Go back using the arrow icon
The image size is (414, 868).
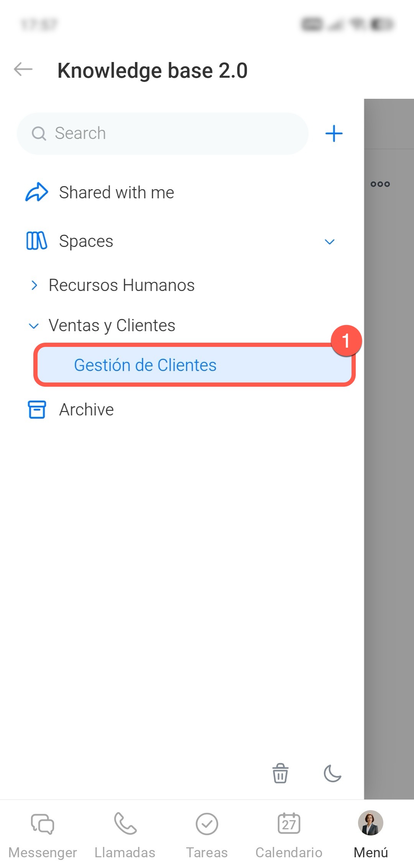pyautogui.click(x=23, y=69)
